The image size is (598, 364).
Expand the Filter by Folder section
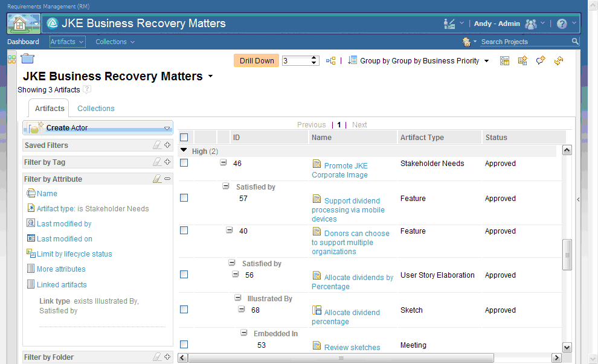point(167,357)
